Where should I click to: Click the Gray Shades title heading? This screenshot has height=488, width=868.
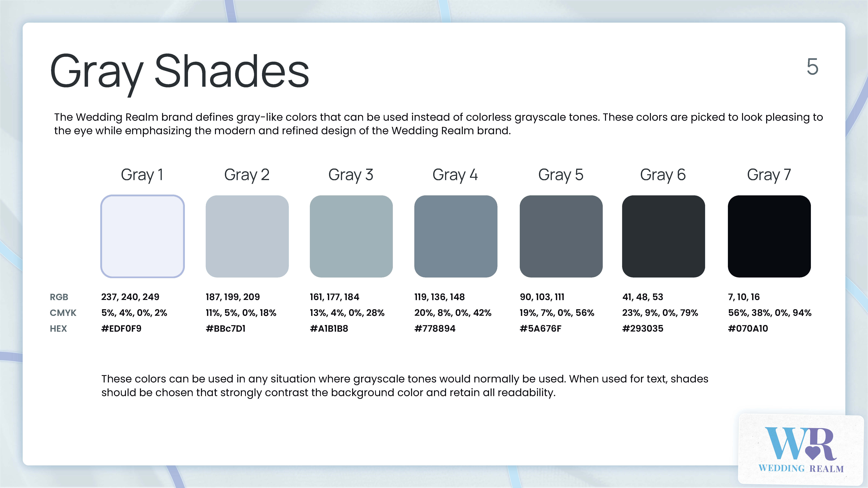tap(180, 71)
